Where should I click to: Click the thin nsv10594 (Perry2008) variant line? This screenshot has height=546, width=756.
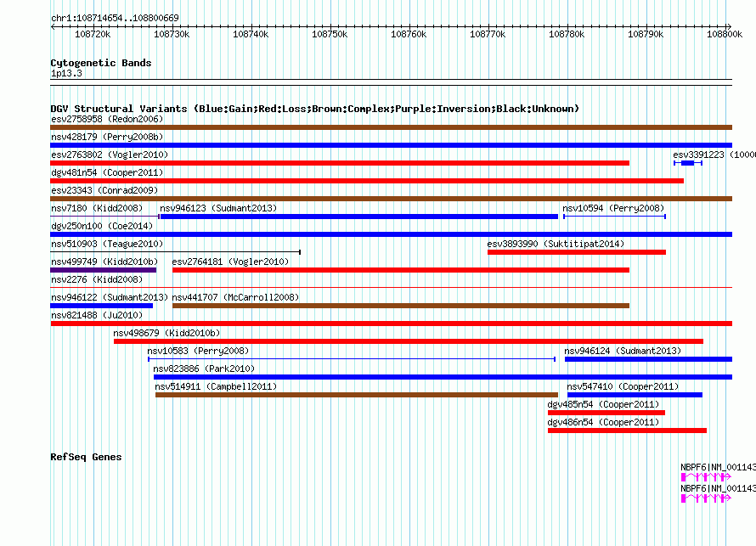point(614,217)
